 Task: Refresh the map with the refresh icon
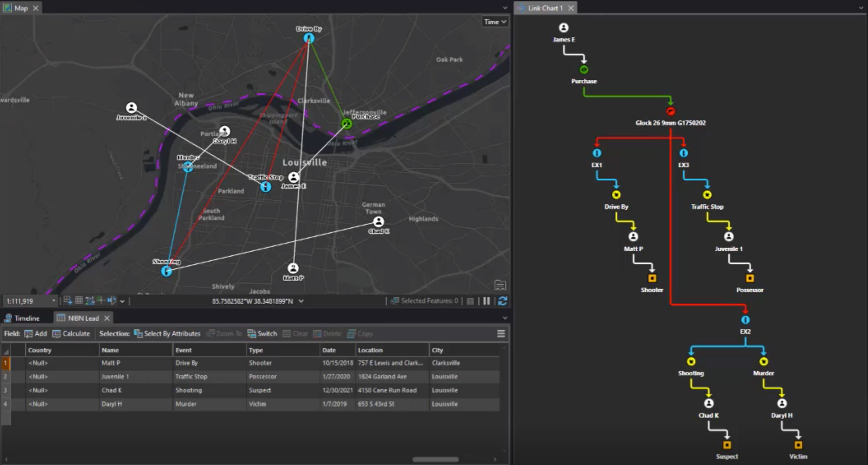point(503,301)
